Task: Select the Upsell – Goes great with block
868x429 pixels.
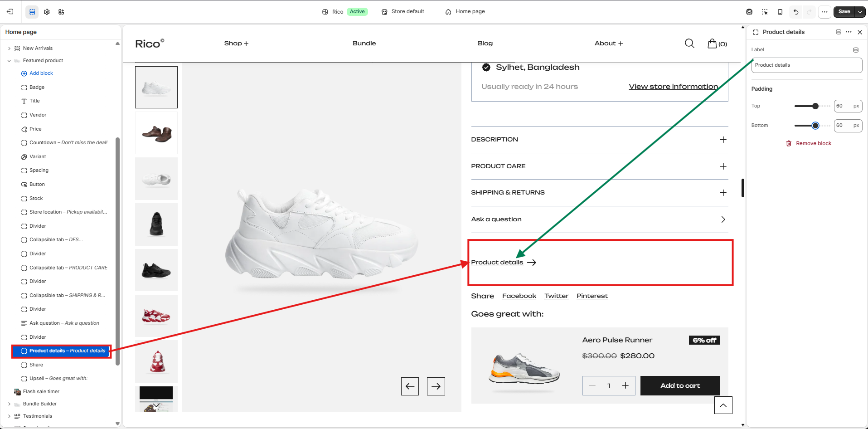Action: point(58,379)
